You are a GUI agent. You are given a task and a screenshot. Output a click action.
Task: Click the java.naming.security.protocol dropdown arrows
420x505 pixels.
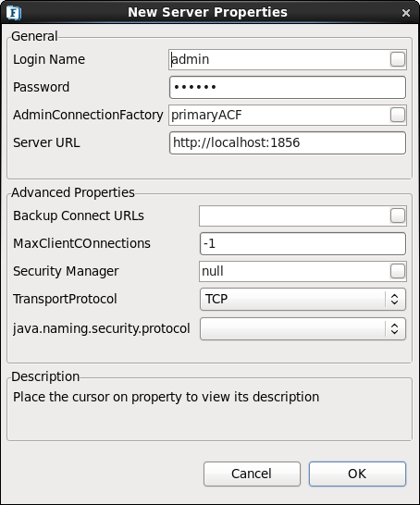[x=394, y=329]
